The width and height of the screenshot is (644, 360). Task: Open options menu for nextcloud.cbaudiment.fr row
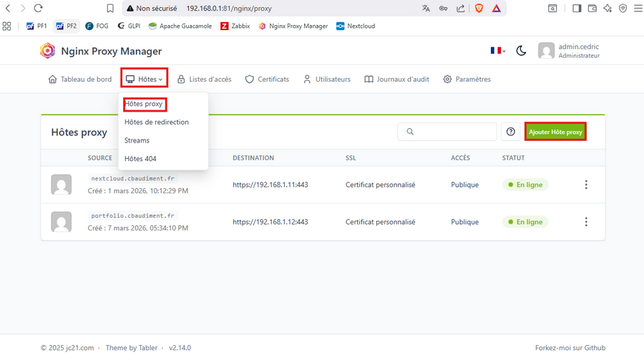click(586, 185)
